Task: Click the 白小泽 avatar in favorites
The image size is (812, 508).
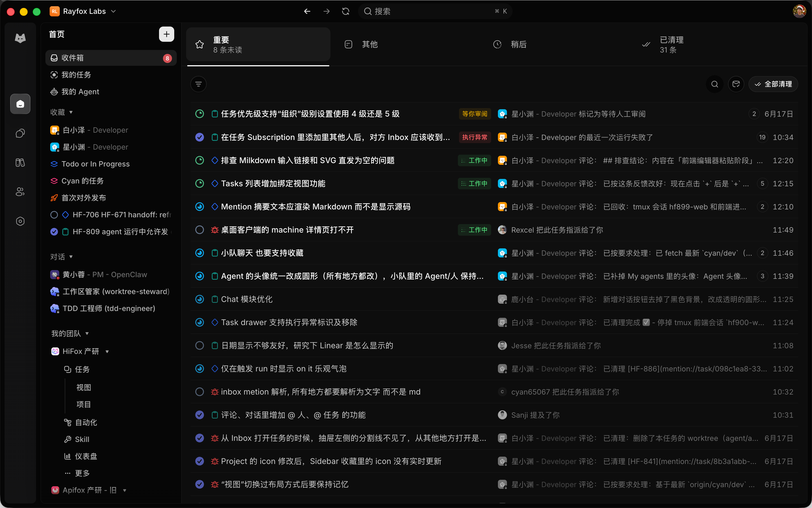Action: (54, 130)
